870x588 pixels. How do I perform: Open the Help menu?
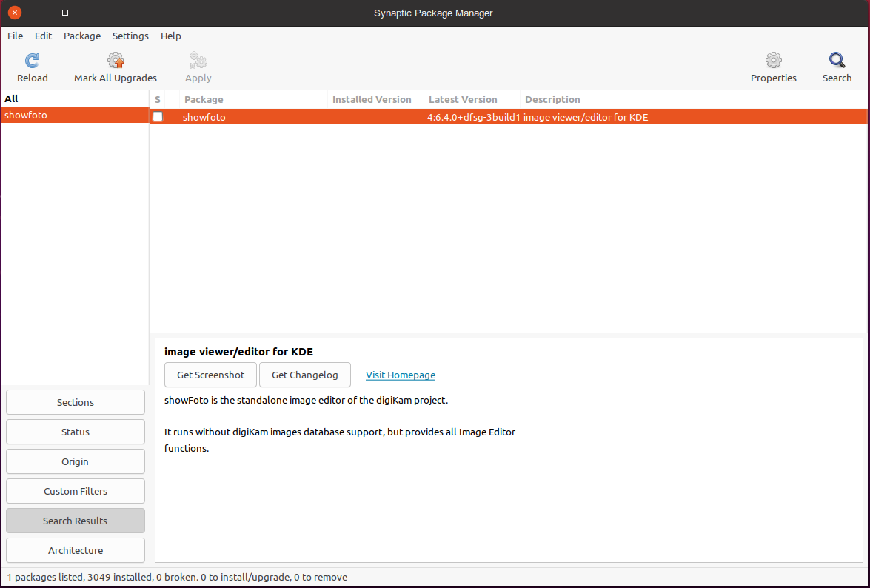(x=170, y=36)
